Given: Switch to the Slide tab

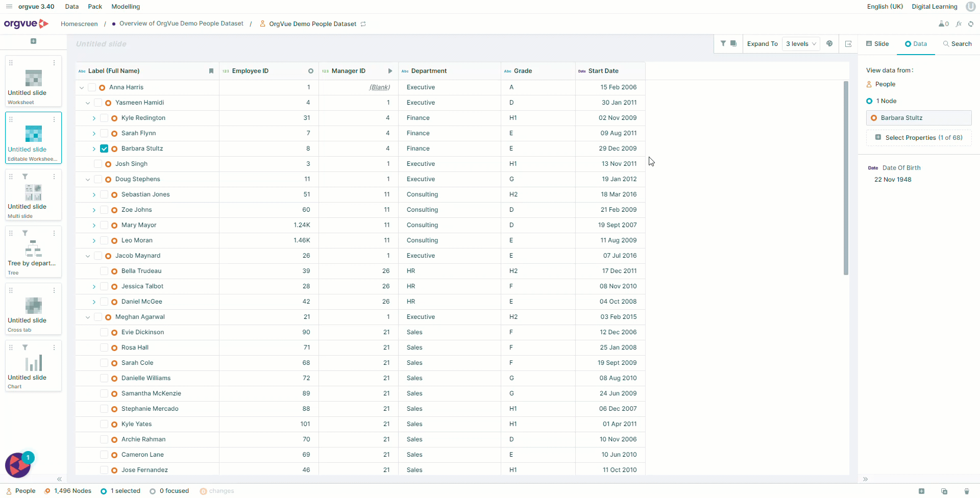Looking at the screenshot, I should click(x=877, y=44).
